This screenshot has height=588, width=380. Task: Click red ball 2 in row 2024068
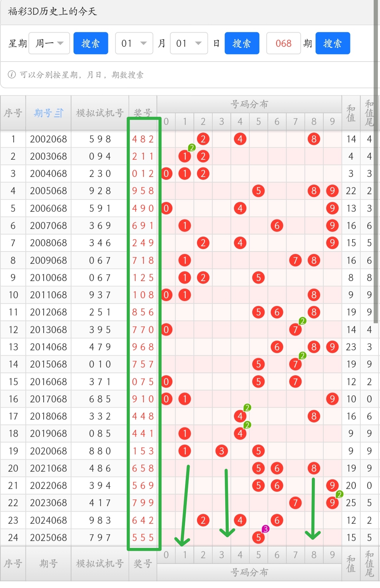(203, 520)
